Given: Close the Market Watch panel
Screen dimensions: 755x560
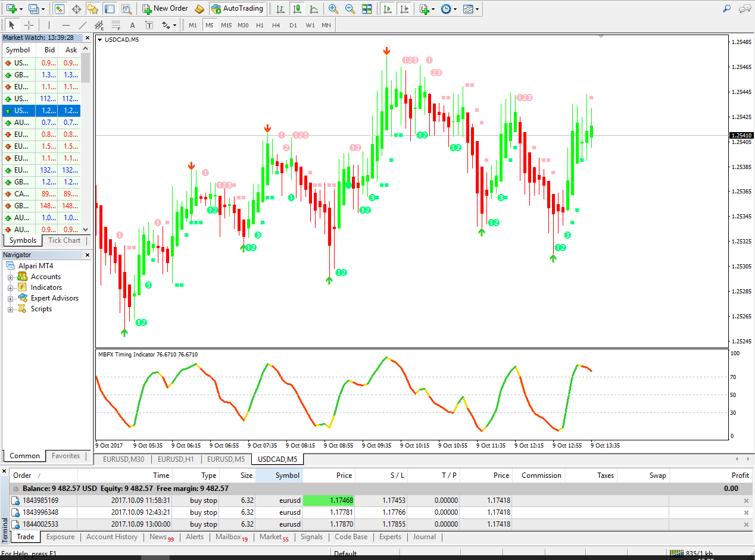Looking at the screenshot, I should (87, 37).
